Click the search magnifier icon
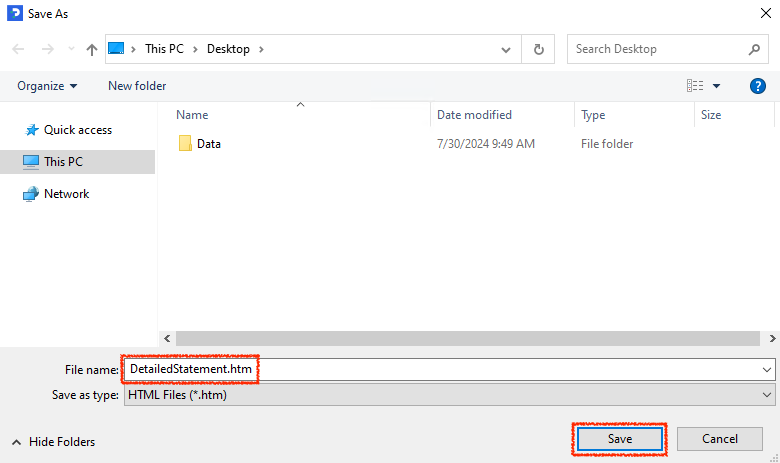 [755, 49]
